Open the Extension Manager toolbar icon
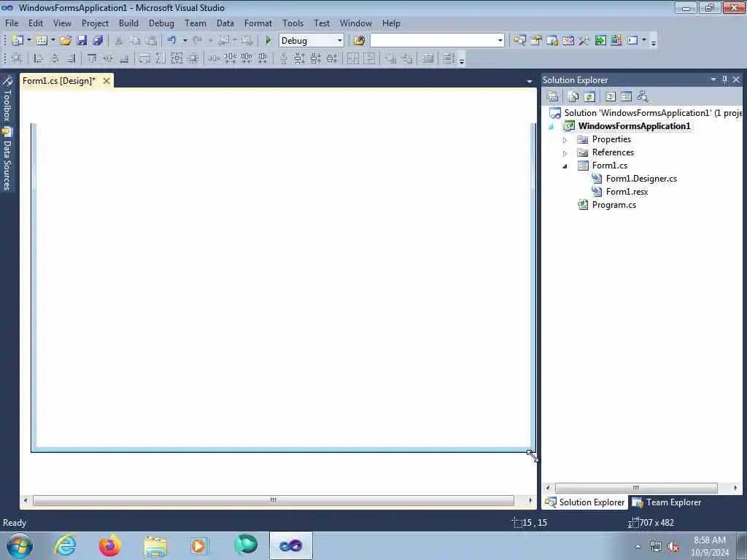The width and height of the screenshot is (747, 560). click(x=616, y=41)
